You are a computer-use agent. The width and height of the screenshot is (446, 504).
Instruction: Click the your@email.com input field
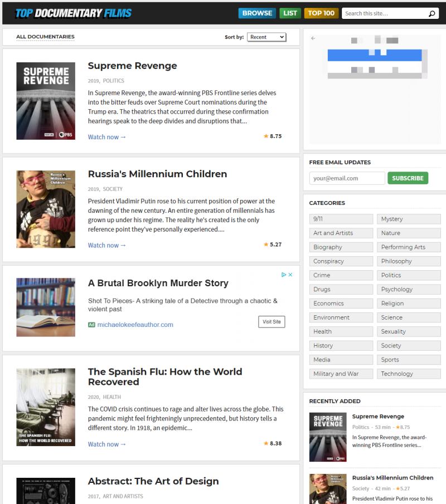[x=347, y=178]
